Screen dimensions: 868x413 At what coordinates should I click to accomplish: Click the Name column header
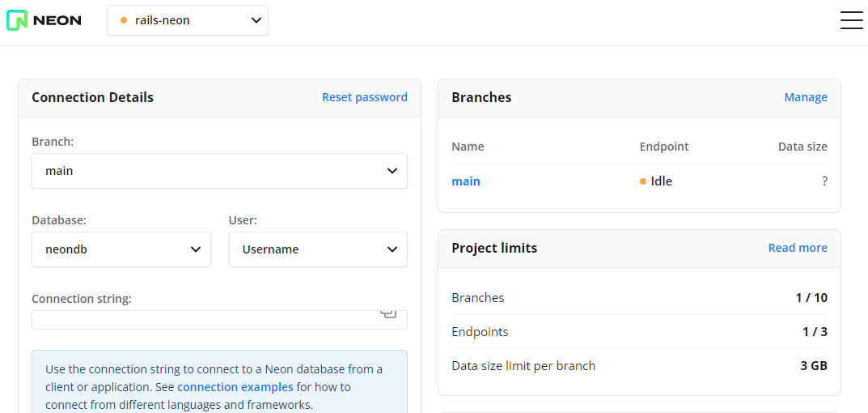(x=468, y=147)
